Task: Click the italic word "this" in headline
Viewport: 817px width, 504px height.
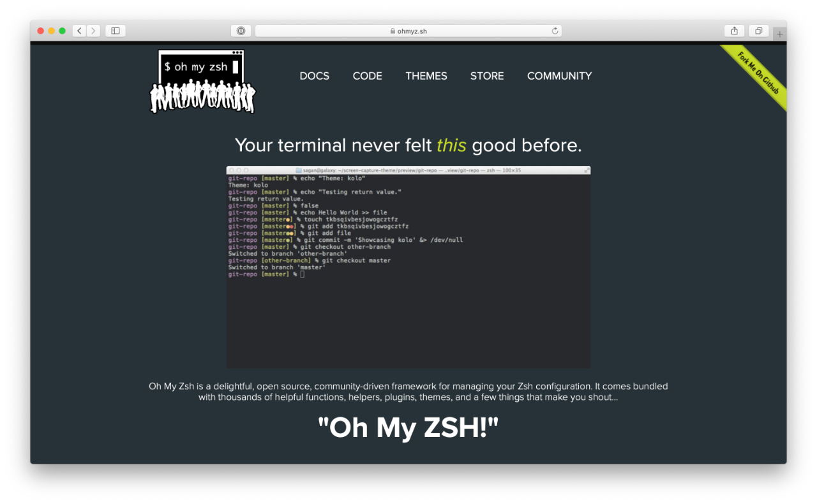Action: [x=451, y=145]
